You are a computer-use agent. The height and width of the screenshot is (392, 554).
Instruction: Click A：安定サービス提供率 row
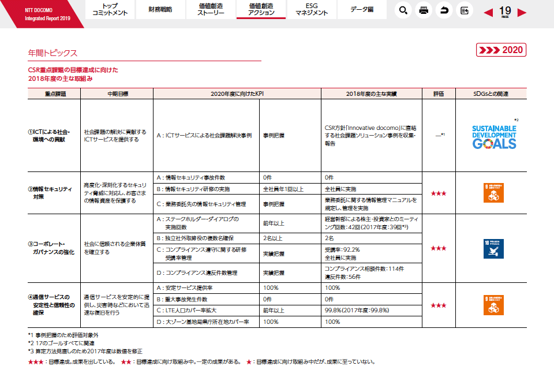(x=206, y=288)
